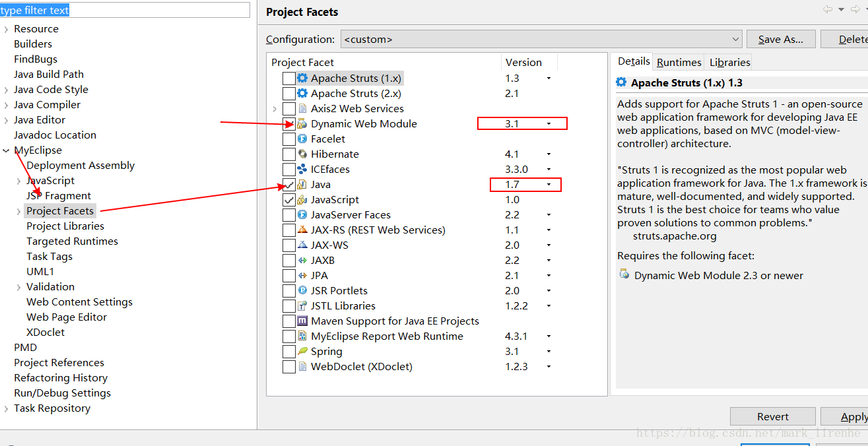Open the navigation history menu arrow
868x446 pixels.
(841, 9)
